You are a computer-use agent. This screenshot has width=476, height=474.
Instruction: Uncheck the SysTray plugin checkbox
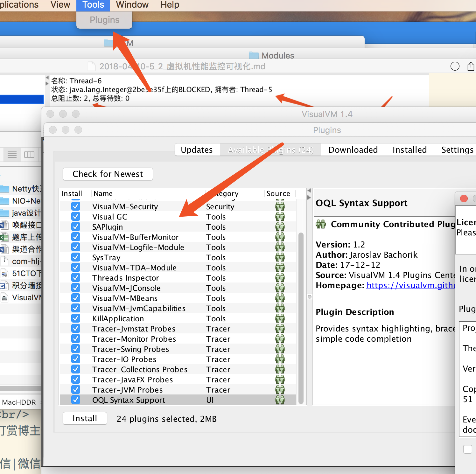pos(76,257)
